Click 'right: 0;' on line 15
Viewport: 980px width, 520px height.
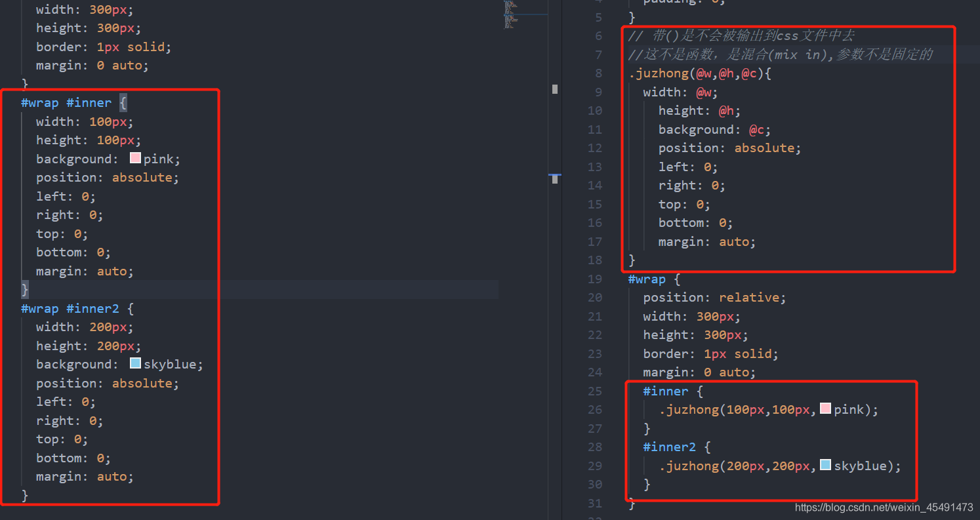(692, 186)
